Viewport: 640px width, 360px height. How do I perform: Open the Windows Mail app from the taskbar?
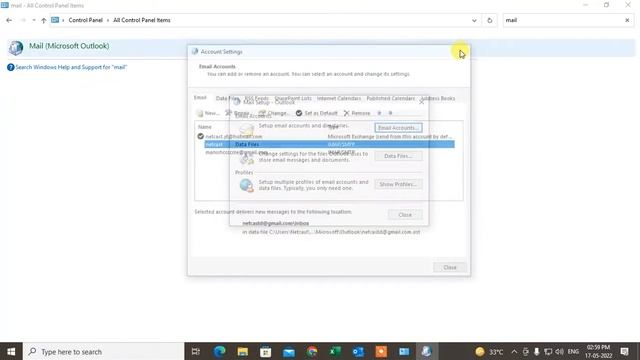tap(289, 351)
